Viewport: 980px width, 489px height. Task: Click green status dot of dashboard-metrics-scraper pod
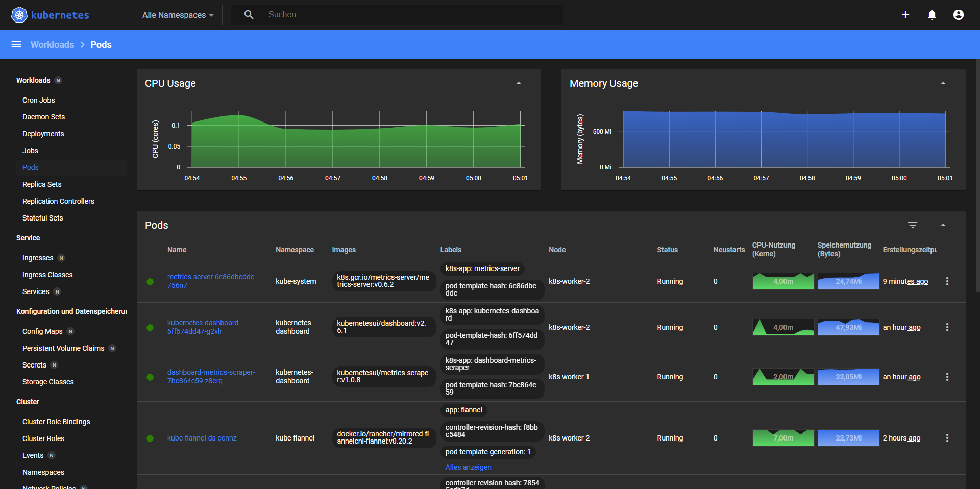150,377
